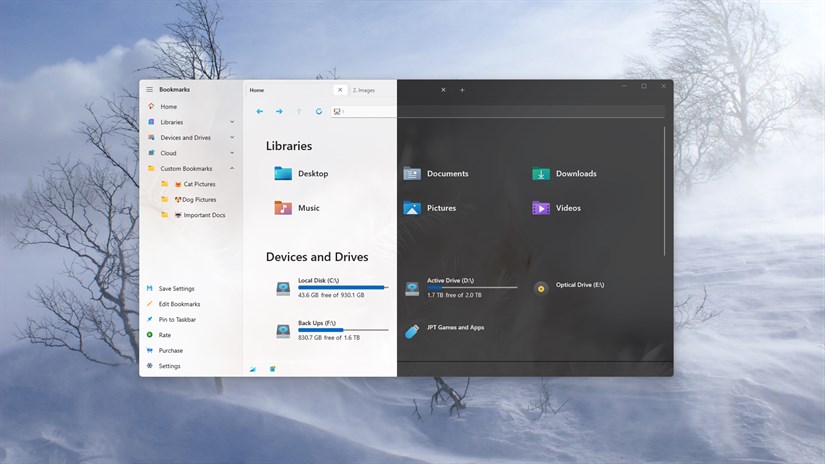Add a new tab with plus button

pyautogui.click(x=462, y=90)
